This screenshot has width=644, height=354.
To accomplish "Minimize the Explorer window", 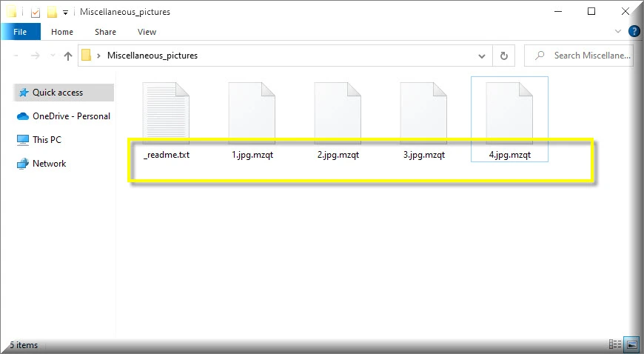I will tap(557, 12).
